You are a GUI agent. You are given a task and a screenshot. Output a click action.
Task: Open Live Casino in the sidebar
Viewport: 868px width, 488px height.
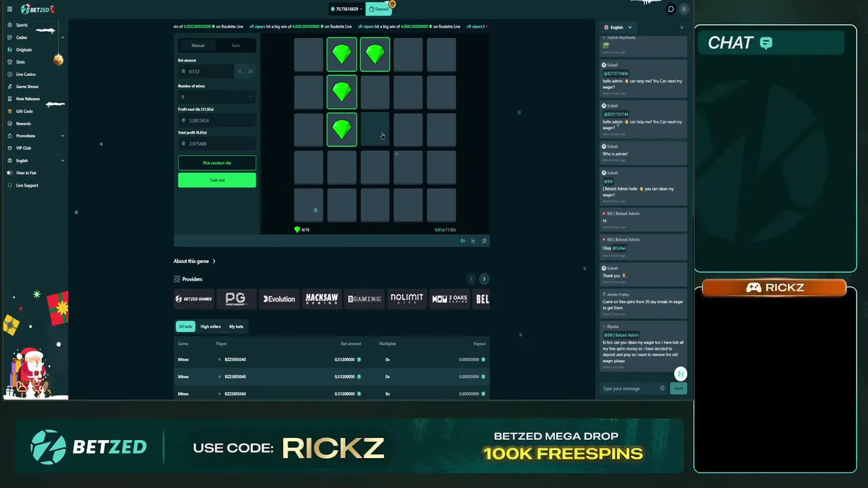(x=26, y=74)
